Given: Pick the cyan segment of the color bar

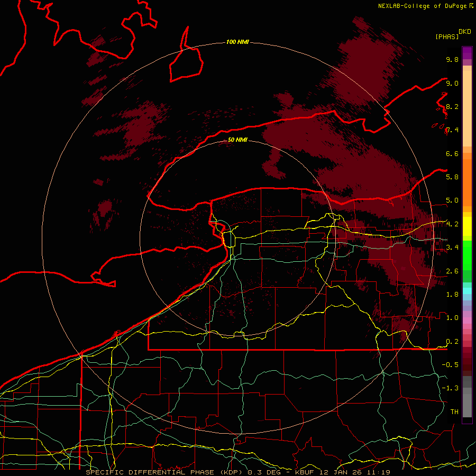Looking at the screenshot, I should [x=467, y=290].
